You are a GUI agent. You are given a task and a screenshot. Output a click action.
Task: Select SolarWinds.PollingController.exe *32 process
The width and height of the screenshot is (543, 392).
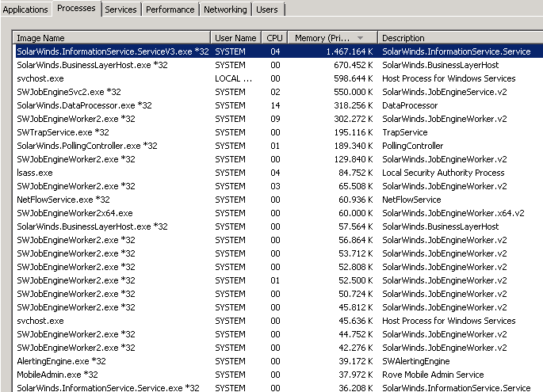278,146
